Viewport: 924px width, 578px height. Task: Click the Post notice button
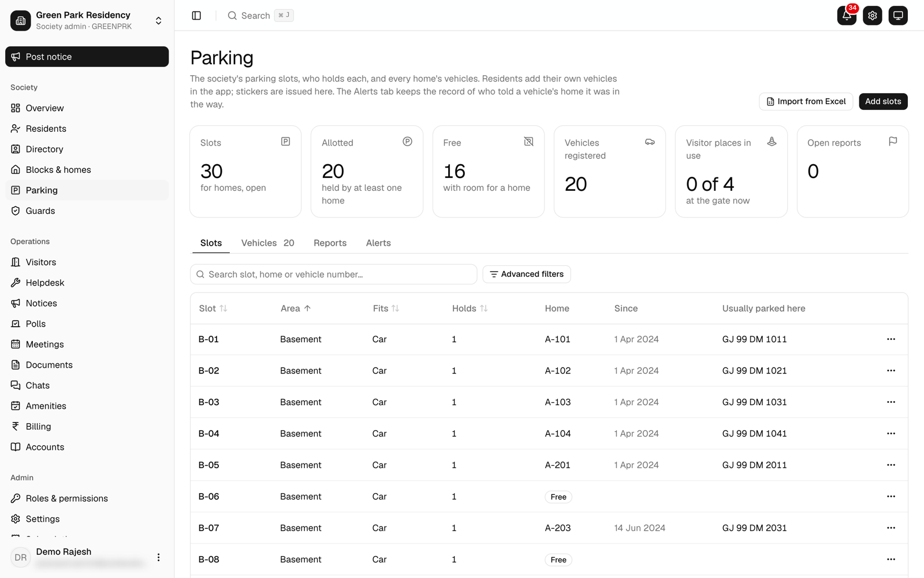[87, 57]
